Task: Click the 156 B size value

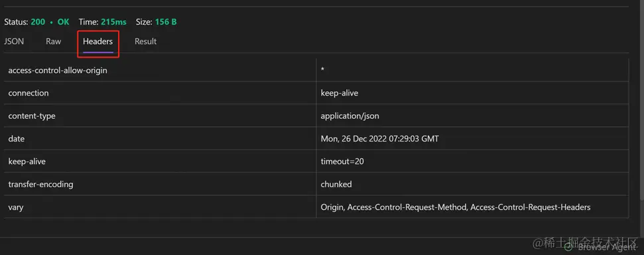Action: point(166,22)
